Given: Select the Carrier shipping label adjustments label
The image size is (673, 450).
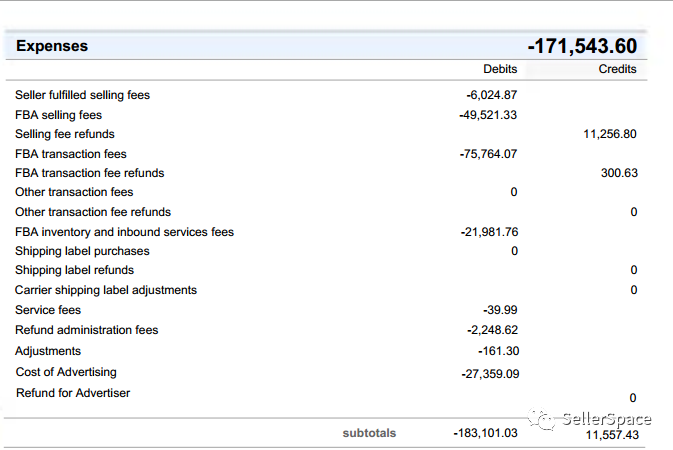Looking at the screenshot, I should pos(106,290).
